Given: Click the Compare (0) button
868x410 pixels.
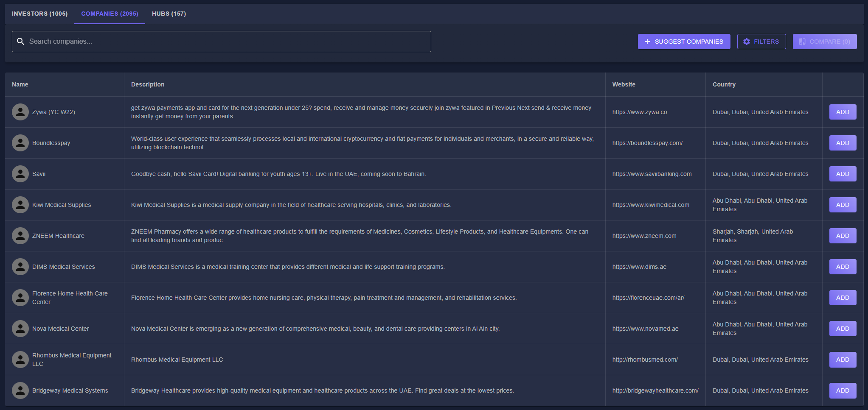Looking at the screenshot, I should (824, 42).
